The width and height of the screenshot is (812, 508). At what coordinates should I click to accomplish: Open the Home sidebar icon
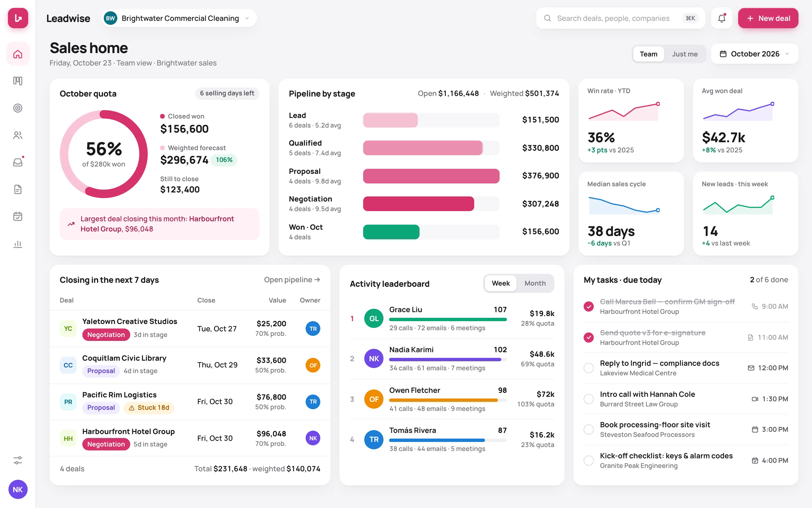point(18,54)
